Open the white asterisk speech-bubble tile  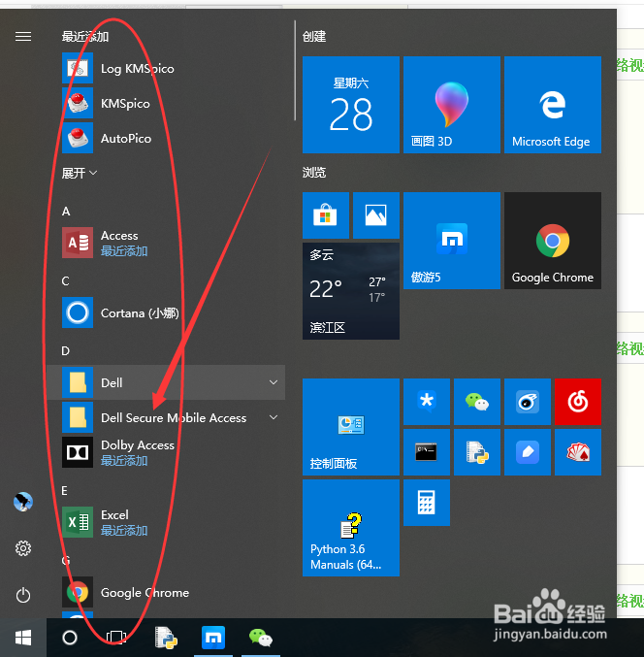[427, 402]
